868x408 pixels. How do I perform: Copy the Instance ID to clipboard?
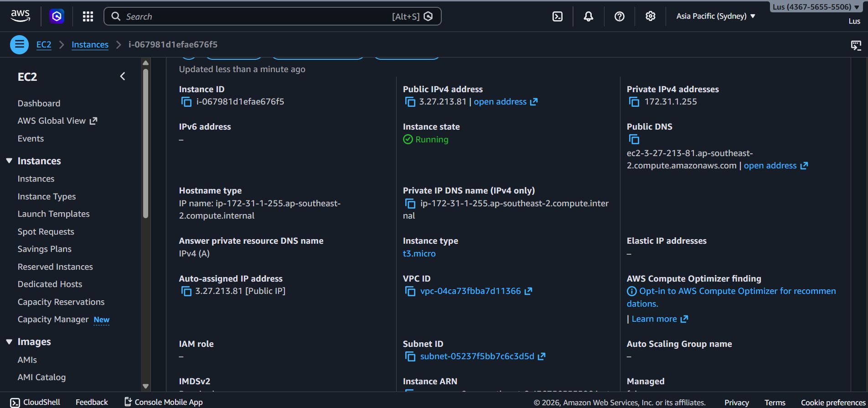pos(186,102)
